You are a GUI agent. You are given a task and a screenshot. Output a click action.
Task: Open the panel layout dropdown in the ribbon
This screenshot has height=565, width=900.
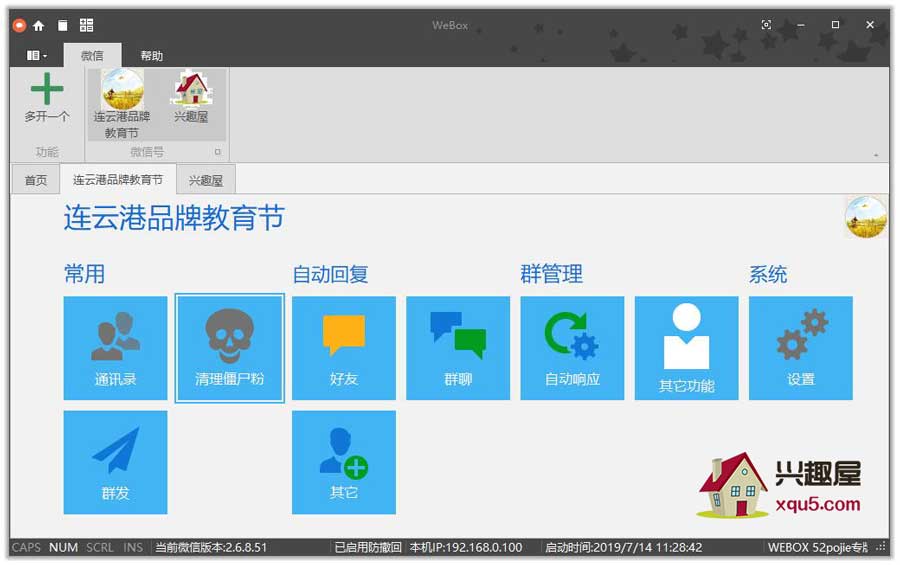coord(37,56)
